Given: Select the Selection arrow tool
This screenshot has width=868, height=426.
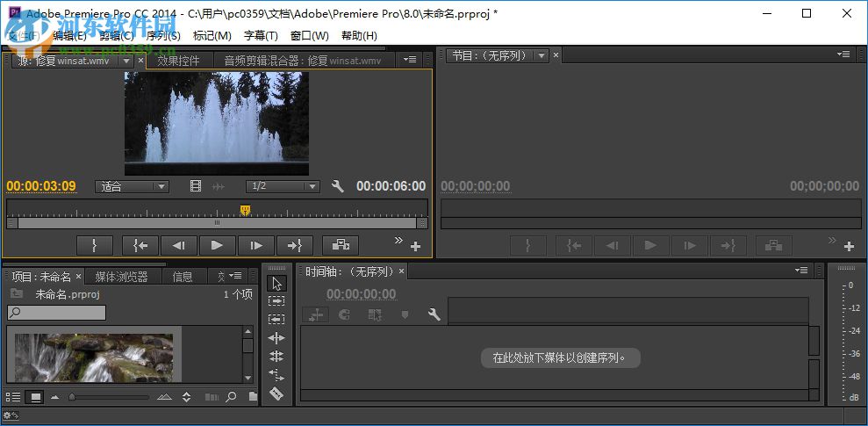Looking at the screenshot, I should (276, 283).
